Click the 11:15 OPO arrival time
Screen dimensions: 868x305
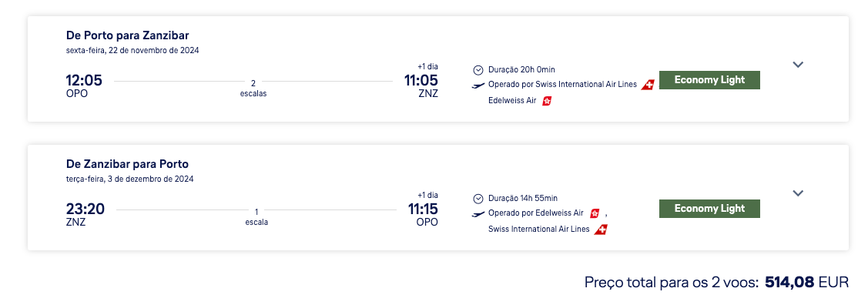423,214
